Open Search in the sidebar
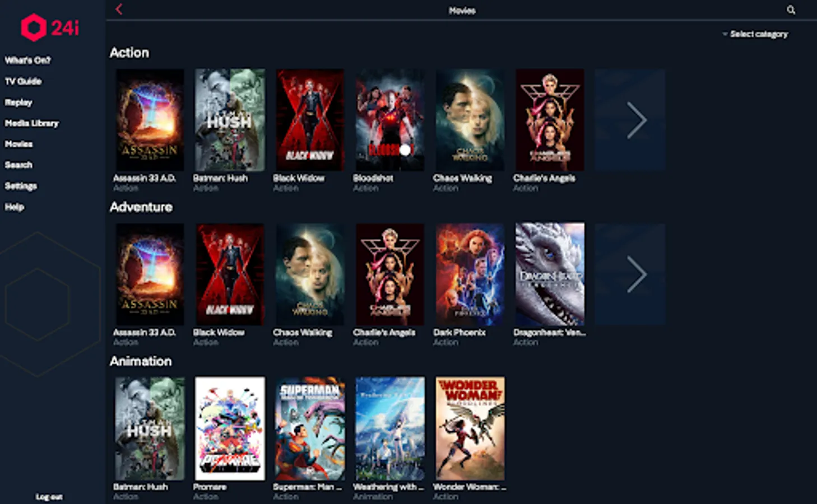The image size is (817, 504). (18, 165)
